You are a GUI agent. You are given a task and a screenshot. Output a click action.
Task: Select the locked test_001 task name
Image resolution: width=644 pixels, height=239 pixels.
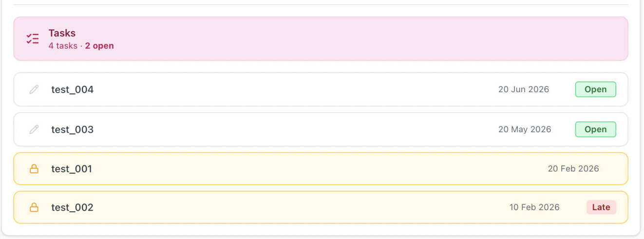pos(72,169)
